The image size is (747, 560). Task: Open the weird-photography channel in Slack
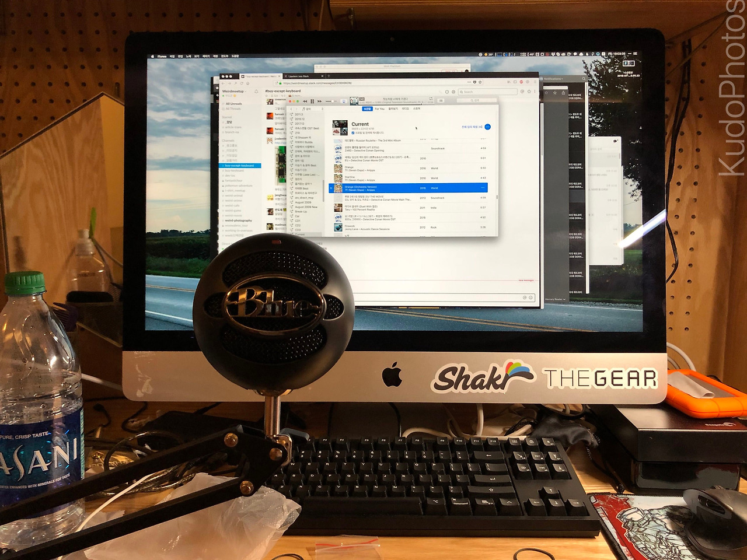click(x=239, y=220)
